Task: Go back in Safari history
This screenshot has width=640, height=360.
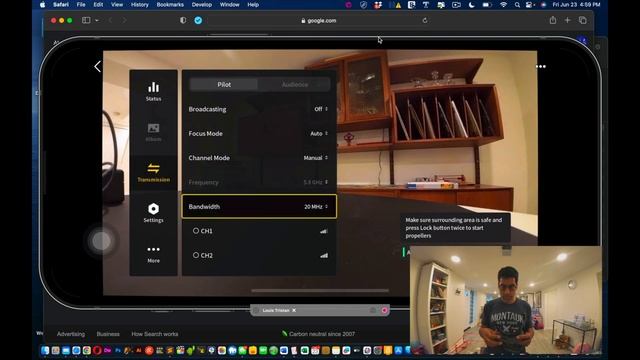Action: [110, 20]
